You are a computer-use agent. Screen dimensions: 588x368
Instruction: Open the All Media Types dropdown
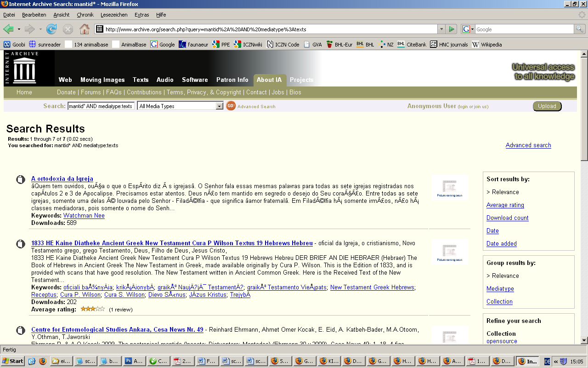click(x=180, y=106)
